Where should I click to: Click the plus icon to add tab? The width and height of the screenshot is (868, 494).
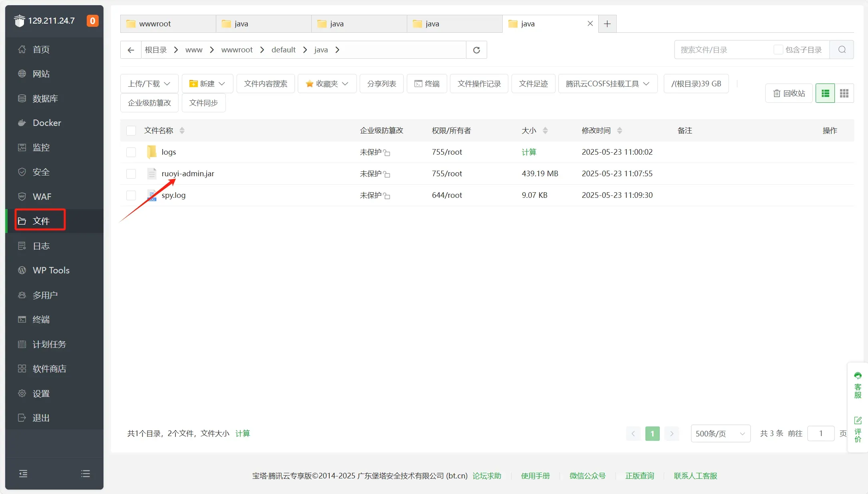(x=607, y=24)
